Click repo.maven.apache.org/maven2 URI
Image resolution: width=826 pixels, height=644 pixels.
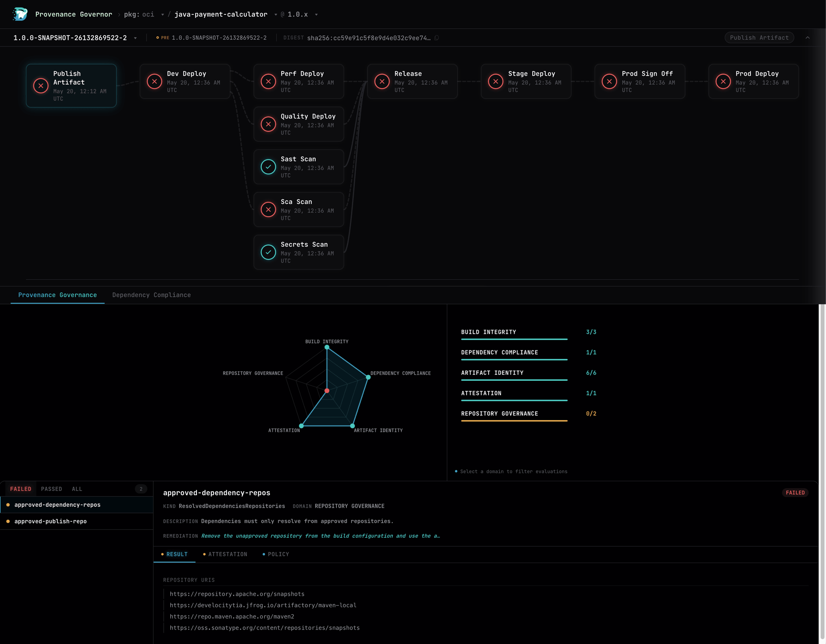click(x=232, y=616)
